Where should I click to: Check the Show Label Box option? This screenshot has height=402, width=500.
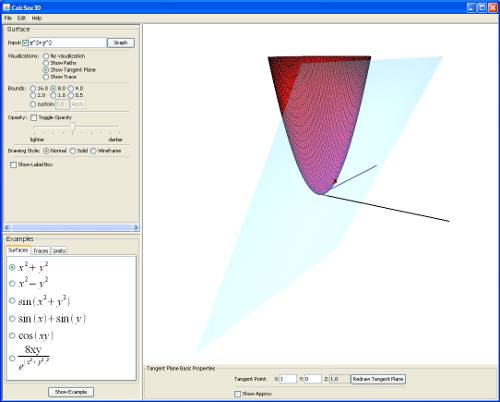coord(13,165)
